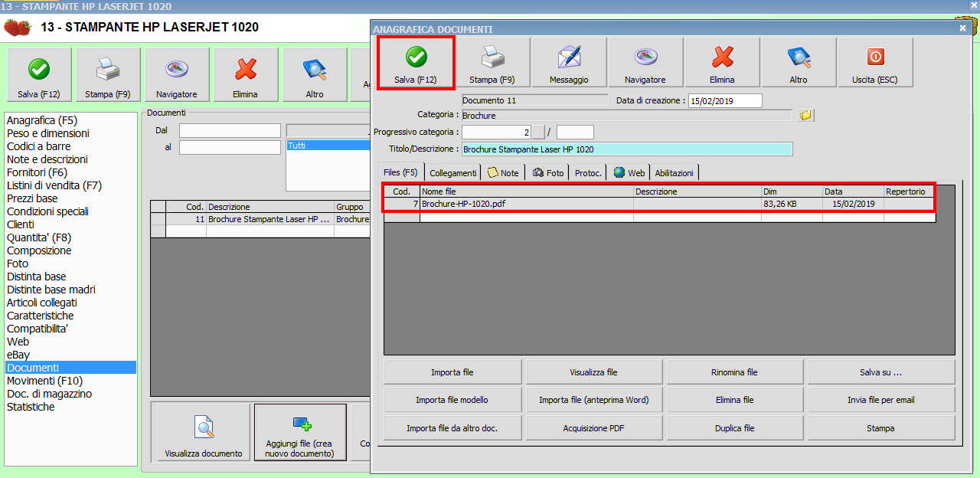This screenshot has height=478, width=980.
Task: Click Salva (F12) in Anagrafica Documenti dialog
Action: (x=416, y=63)
